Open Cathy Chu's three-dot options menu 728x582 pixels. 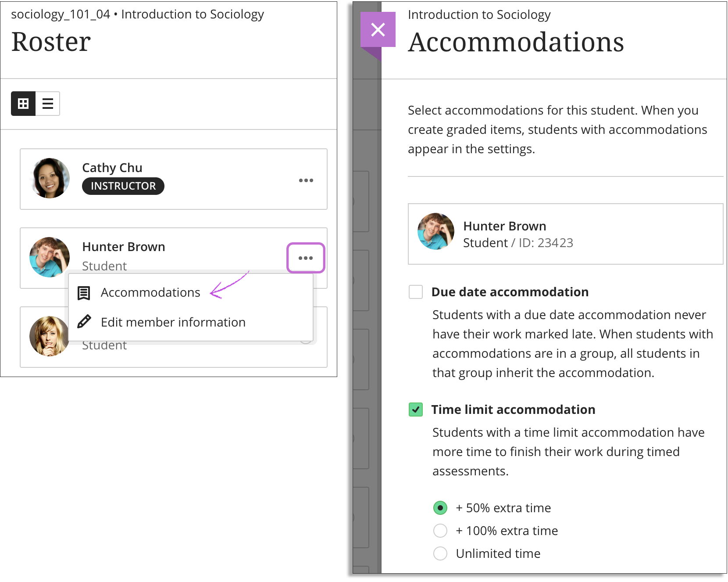[x=306, y=180]
